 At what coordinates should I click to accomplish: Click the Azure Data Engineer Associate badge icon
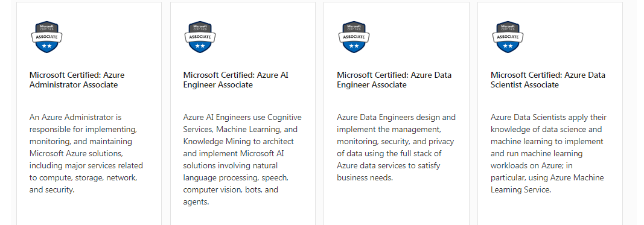[354, 37]
